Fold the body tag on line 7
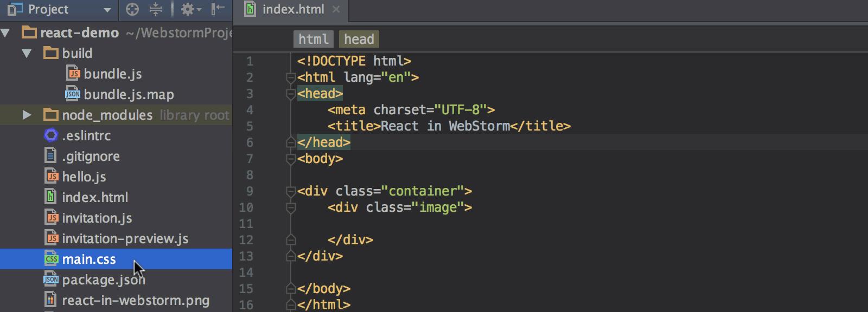Screen dimensions: 868x312 (291, 159)
